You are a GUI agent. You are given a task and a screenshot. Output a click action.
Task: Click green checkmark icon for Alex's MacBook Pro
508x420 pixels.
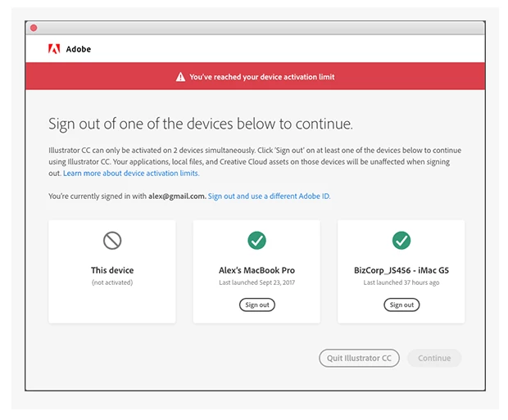257,240
